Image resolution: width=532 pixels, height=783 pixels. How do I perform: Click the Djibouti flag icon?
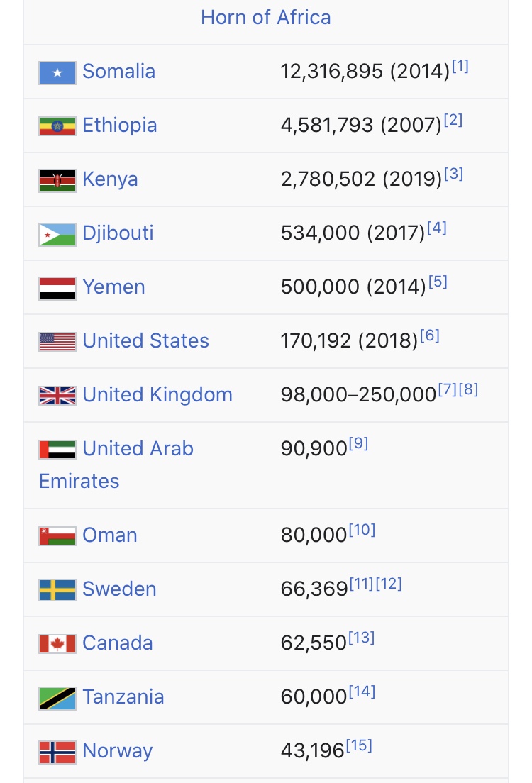[x=57, y=235]
